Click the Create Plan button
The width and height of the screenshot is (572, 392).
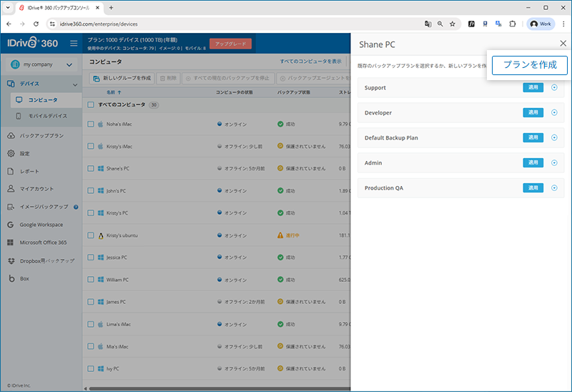tap(530, 65)
